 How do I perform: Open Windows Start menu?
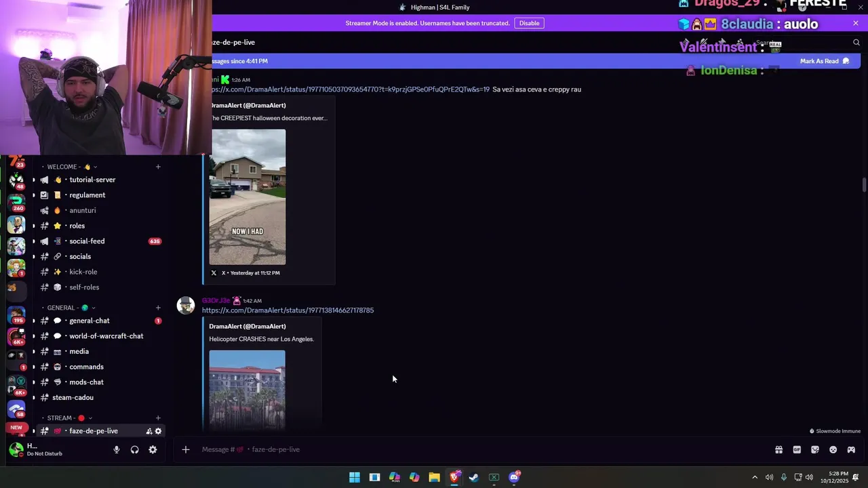click(355, 477)
